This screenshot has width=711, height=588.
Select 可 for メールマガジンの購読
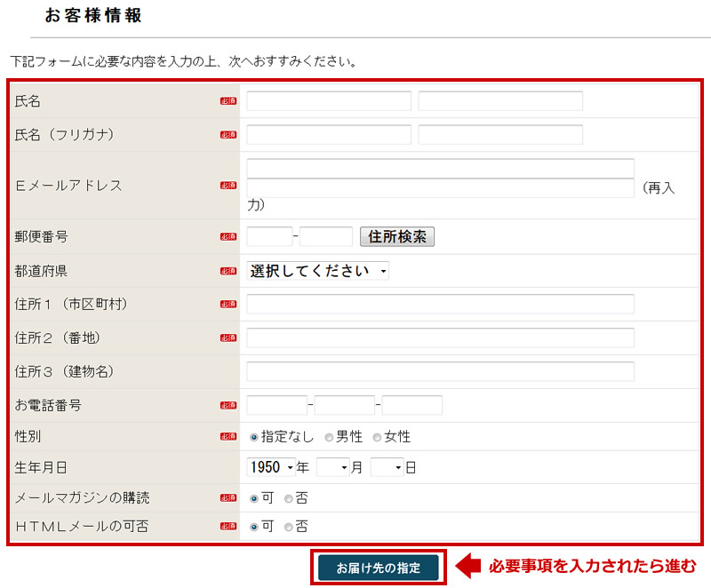(x=254, y=498)
